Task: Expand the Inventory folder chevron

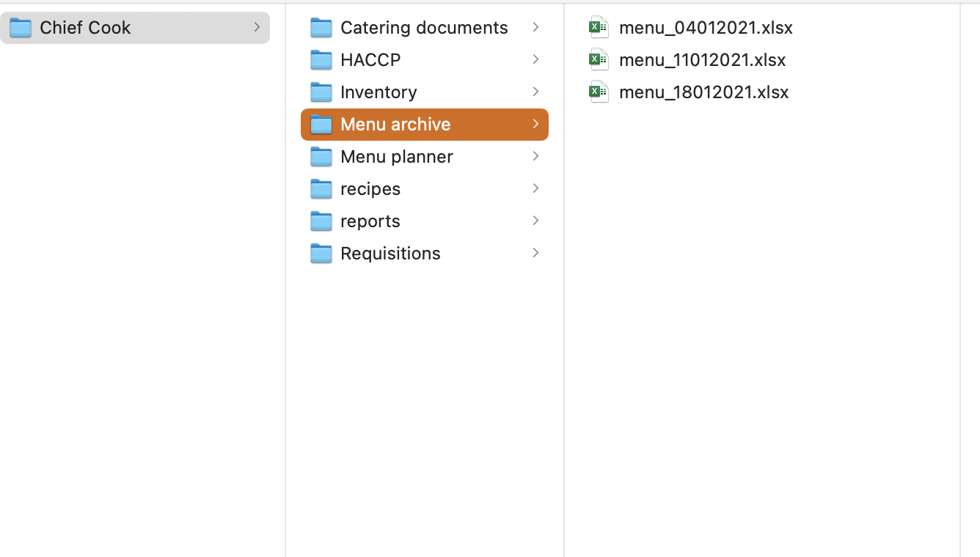Action: point(535,92)
